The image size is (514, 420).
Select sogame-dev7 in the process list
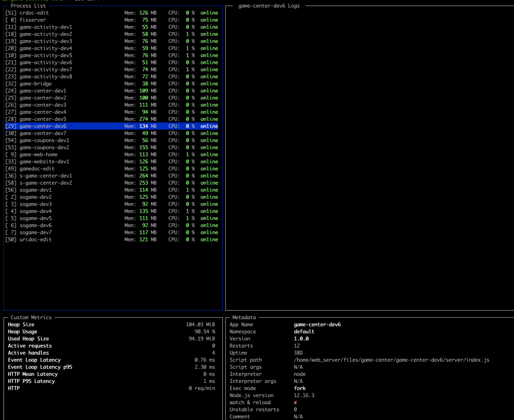click(x=111, y=233)
